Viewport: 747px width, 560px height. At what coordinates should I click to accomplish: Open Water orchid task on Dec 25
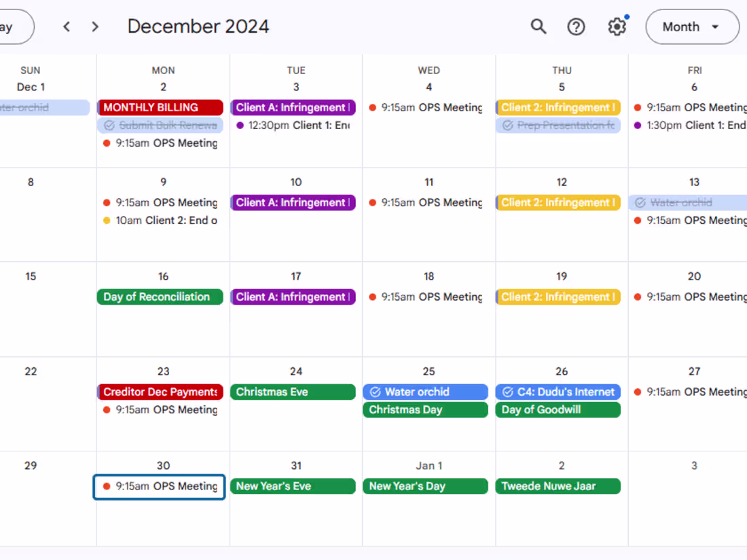(x=426, y=392)
